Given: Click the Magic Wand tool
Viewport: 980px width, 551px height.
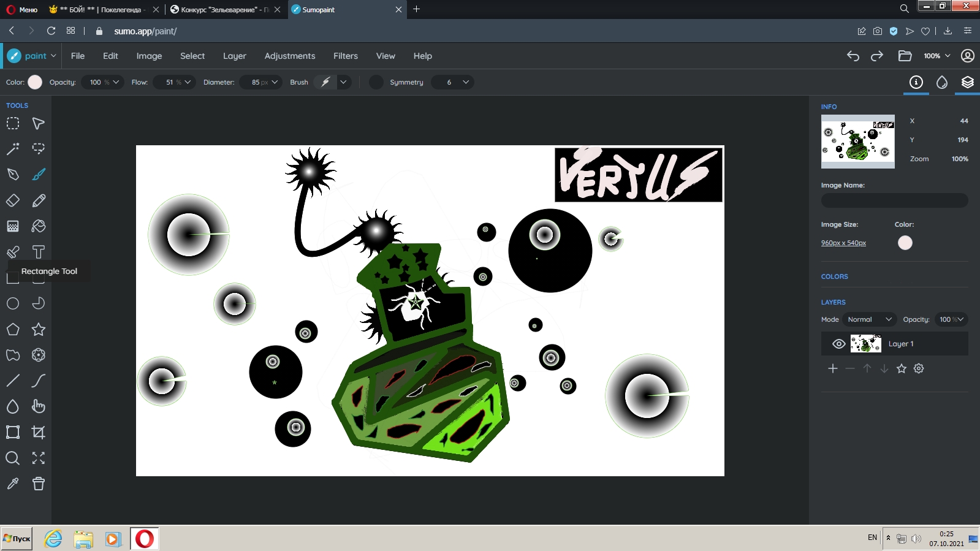Looking at the screenshot, I should 13,149.
